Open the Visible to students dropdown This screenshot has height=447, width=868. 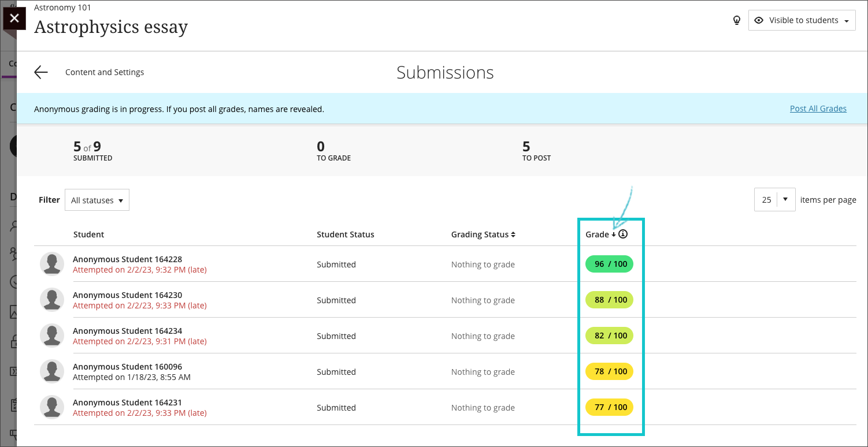802,20
